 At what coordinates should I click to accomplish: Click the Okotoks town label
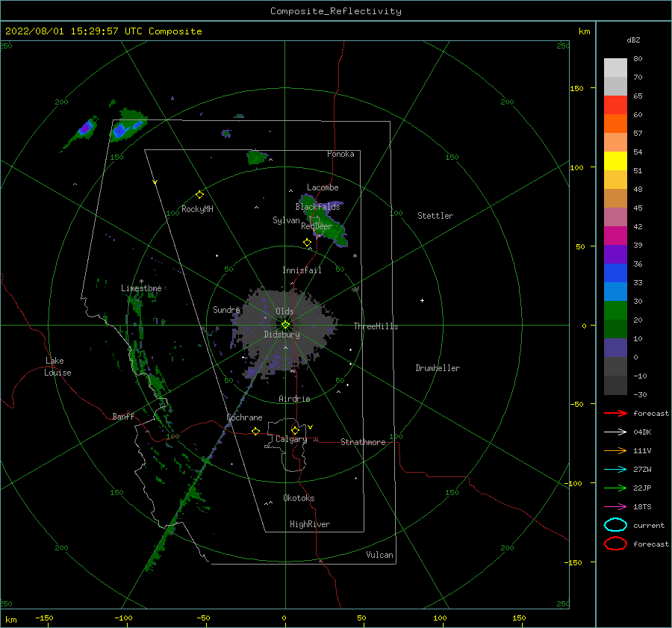[x=299, y=498]
